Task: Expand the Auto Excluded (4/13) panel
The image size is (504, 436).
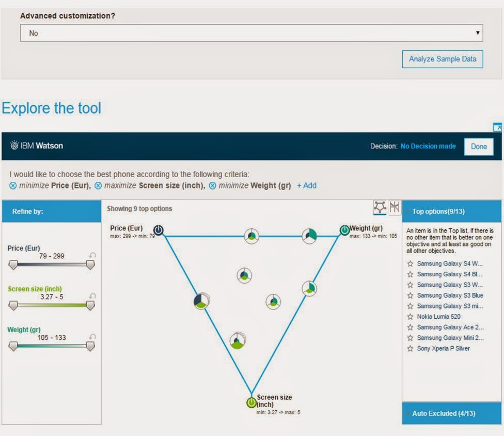Action: point(452,413)
